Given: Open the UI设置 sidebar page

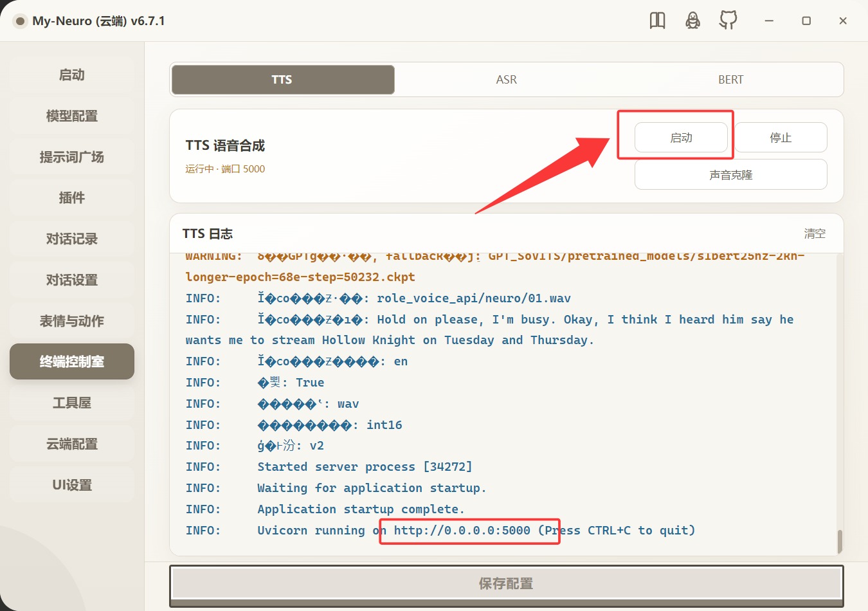Looking at the screenshot, I should coord(72,485).
